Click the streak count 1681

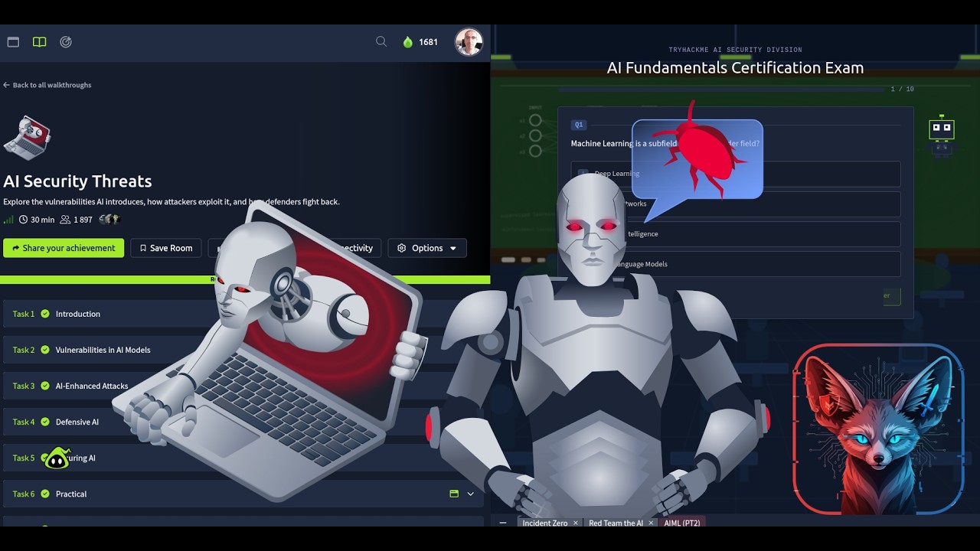[x=428, y=42]
